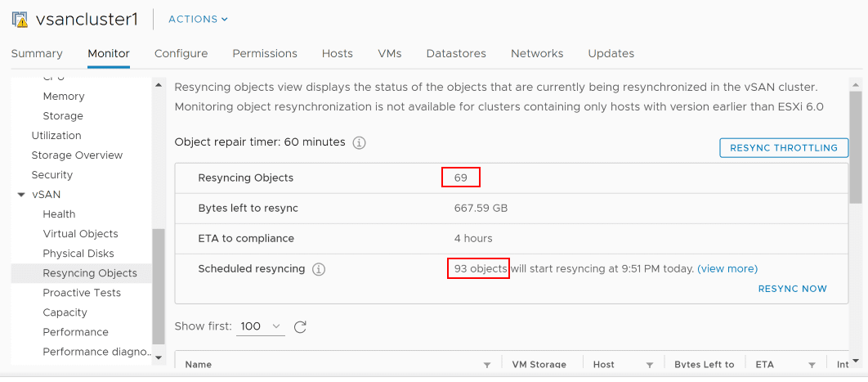This screenshot has width=868, height=382.
Task: Select Proactive Tests in the sidebar
Action: click(x=82, y=293)
